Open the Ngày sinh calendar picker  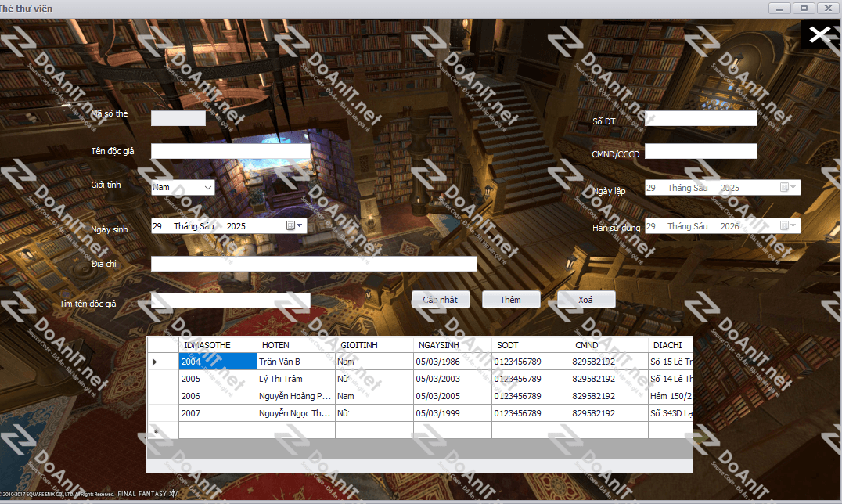tap(294, 225)
